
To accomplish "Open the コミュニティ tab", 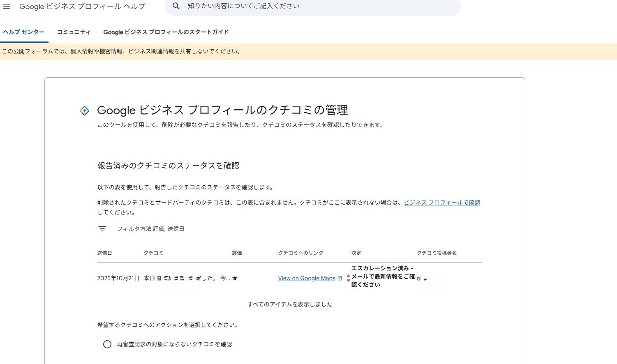I will (x=74, y=32).
